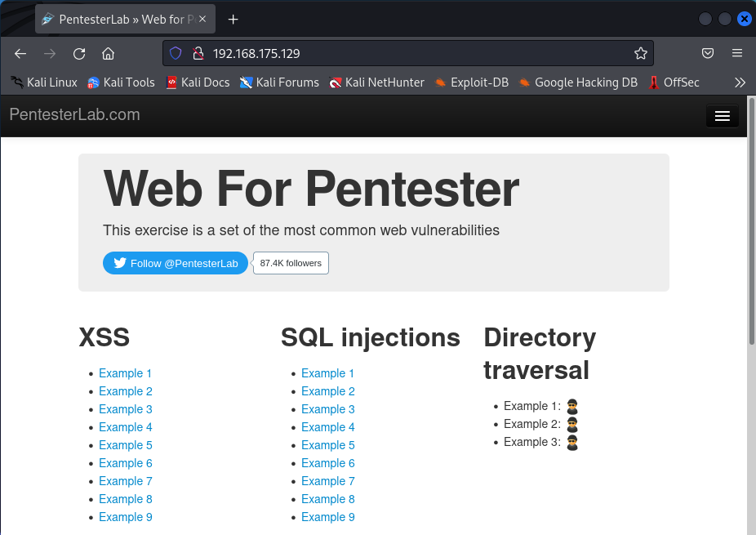Click Directory traversal Example 3 hacker icon
This screenshot has height=535, width=756.
point(571,443)
